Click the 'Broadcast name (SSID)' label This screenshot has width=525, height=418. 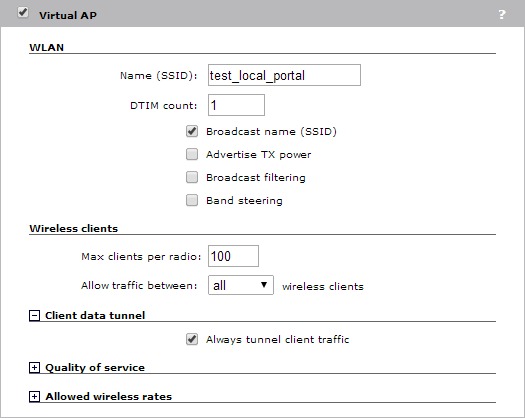click(271, 131)
